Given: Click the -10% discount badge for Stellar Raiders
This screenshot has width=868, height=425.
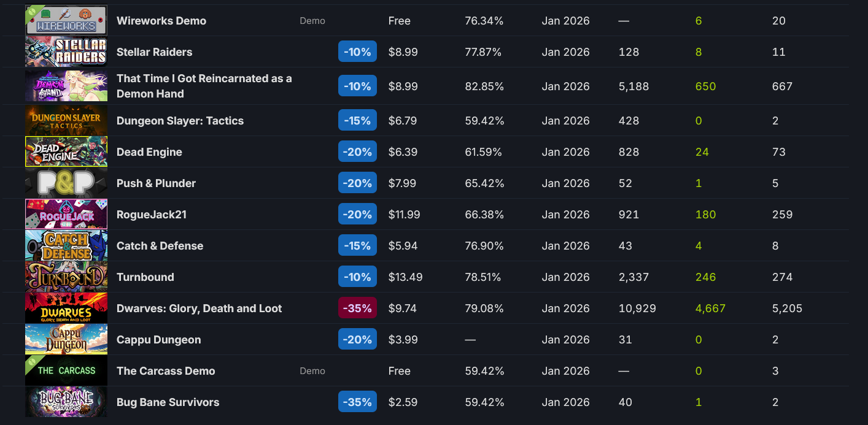Looking at the screenshot, I should pyautogui.click(x=357, y=52).
